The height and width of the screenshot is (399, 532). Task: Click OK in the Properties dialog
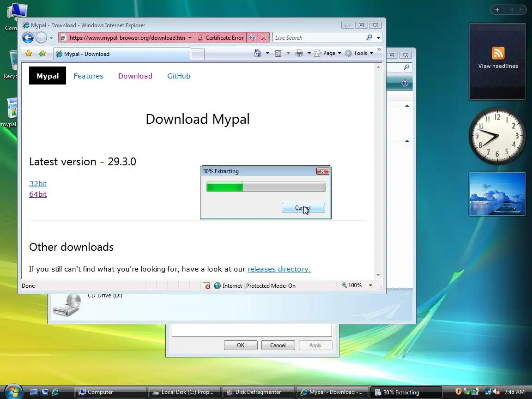241,345
